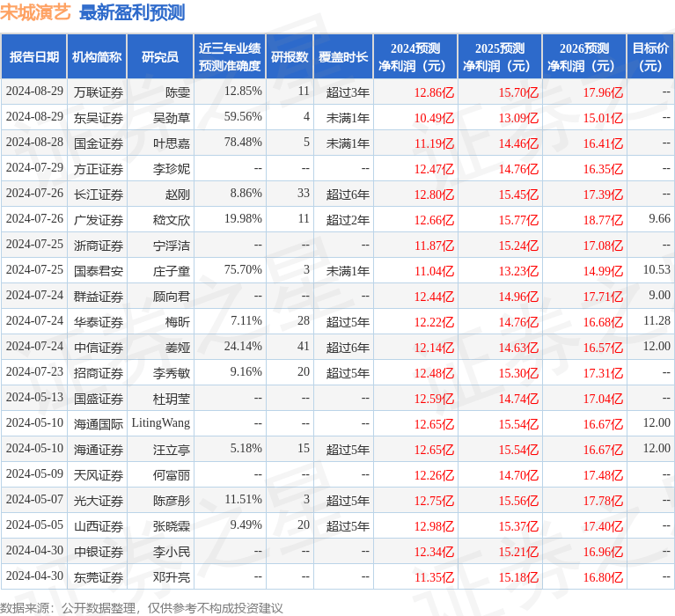The height and width of the screenshot is (616, 675).
Task: Select the 覆盖时长 column header
Action: coord(343,57)
